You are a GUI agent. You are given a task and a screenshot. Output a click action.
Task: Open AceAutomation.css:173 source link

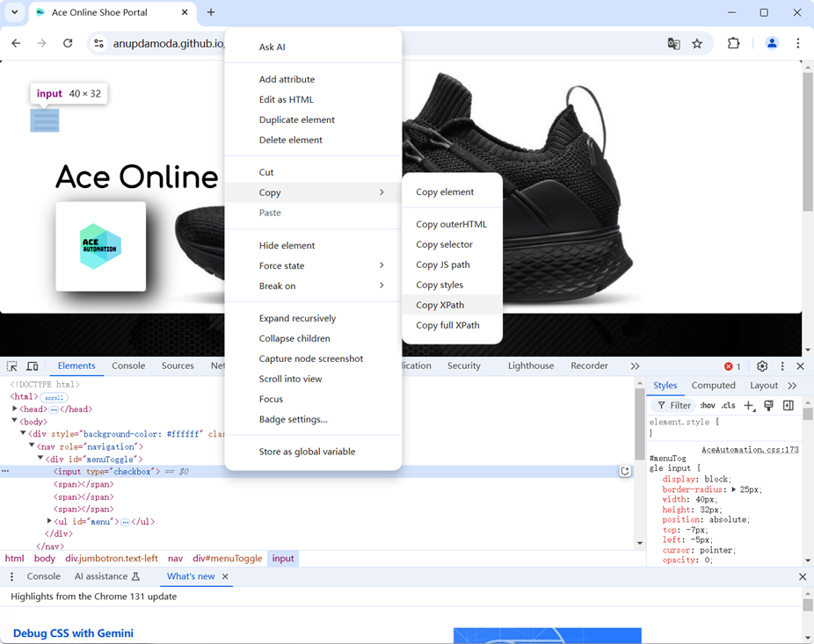[x=750, y=450]
